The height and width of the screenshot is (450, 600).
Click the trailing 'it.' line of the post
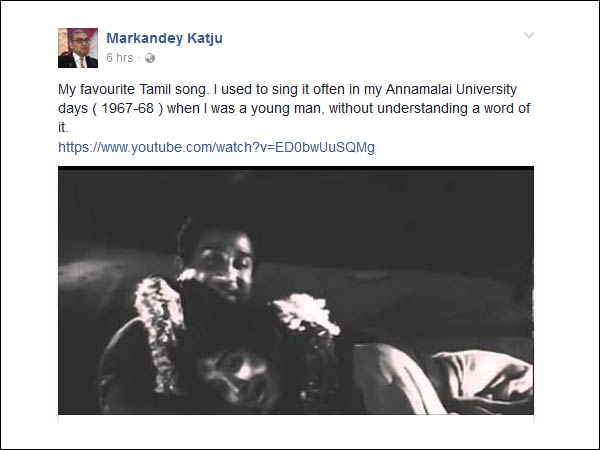(x=63, y=128)
